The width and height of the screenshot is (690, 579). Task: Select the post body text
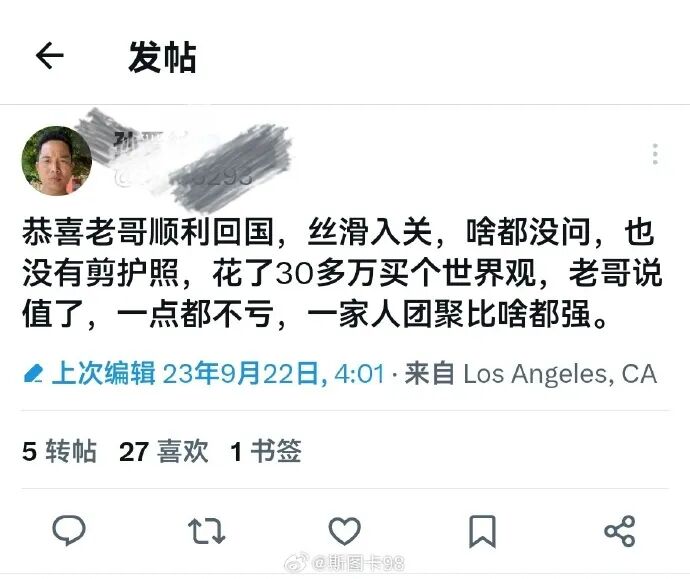(x=342, y=273)
